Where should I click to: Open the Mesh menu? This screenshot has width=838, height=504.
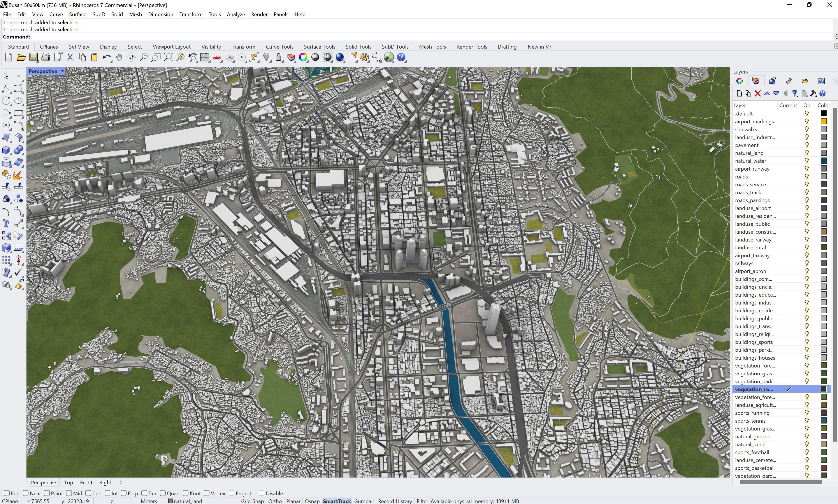[135, 14]
